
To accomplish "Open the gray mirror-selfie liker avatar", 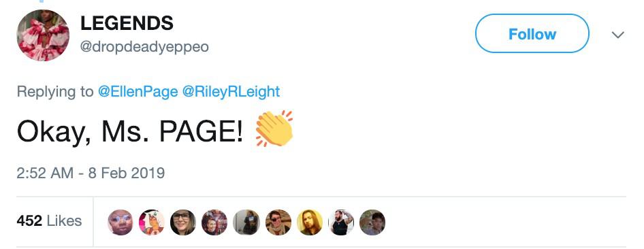I will click(x=246, y=222).
